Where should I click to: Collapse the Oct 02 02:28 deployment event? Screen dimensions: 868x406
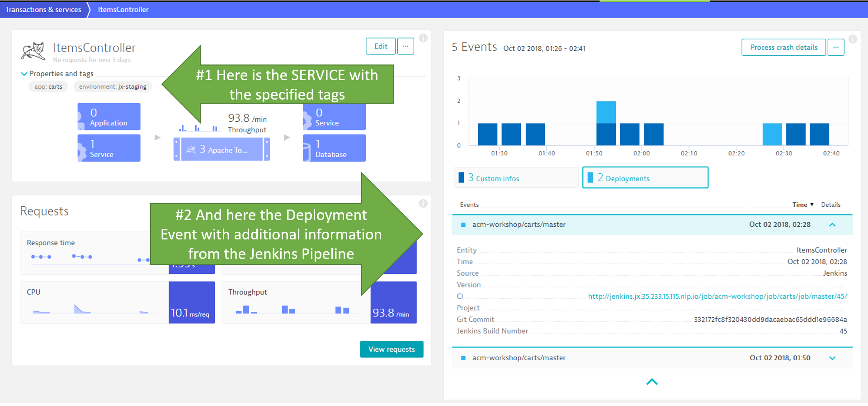pos(832,224)
